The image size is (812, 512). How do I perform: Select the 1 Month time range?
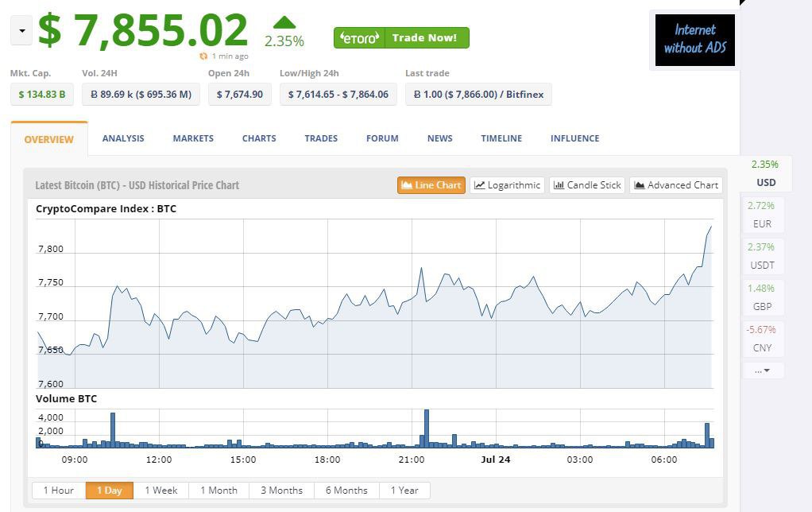tap(219, 491)
